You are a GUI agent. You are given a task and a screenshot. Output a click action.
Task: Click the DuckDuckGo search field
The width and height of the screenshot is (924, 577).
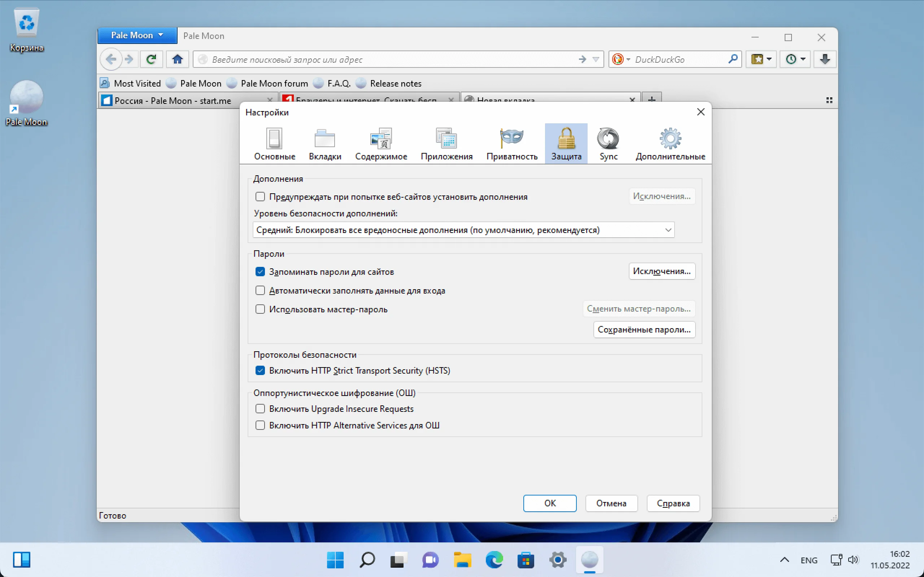coord(680,60)
